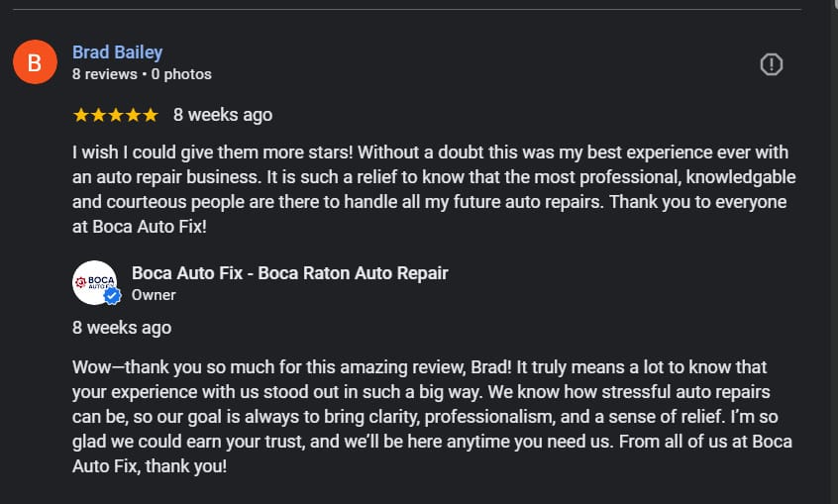Click the third star of the rating

[x=115, y=115]
